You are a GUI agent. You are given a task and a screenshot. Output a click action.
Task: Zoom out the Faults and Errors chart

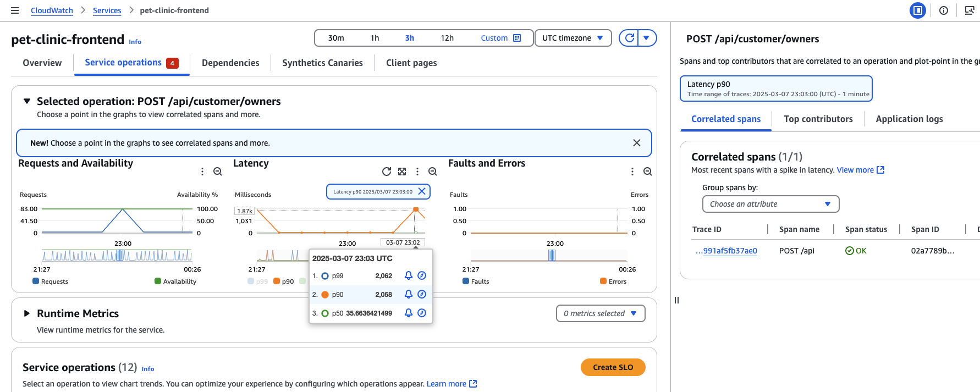(x=648, y=172)
